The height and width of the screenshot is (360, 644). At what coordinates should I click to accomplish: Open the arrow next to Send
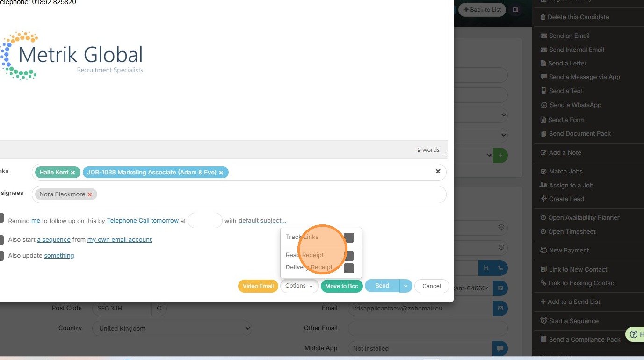coord(406,286)
